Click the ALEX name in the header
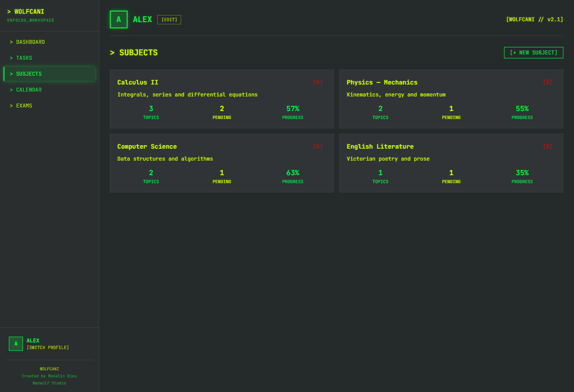 [x=142, y=19]
